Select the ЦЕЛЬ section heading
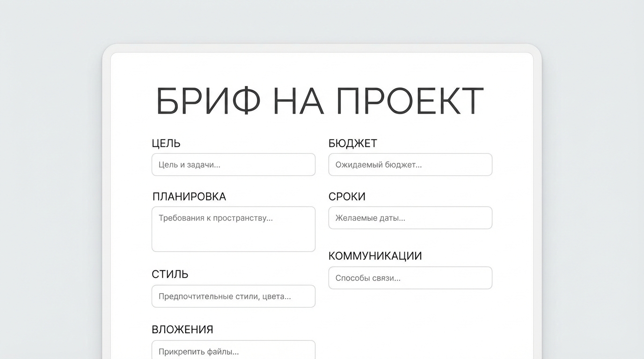644x359 pixels. (x=166, y=144)
